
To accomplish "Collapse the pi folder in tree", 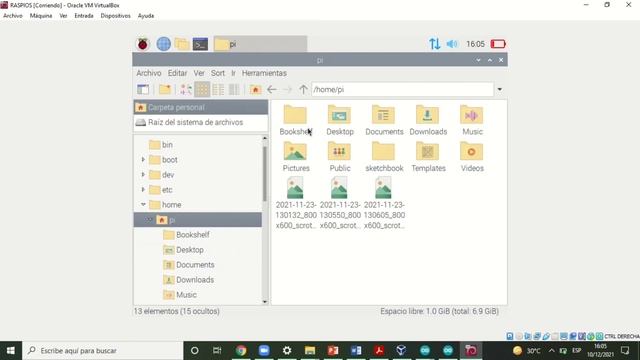I will 149,220.
